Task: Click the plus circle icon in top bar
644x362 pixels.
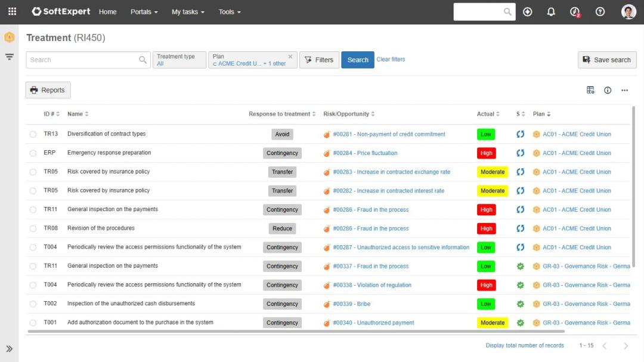Action: (527, 12)
